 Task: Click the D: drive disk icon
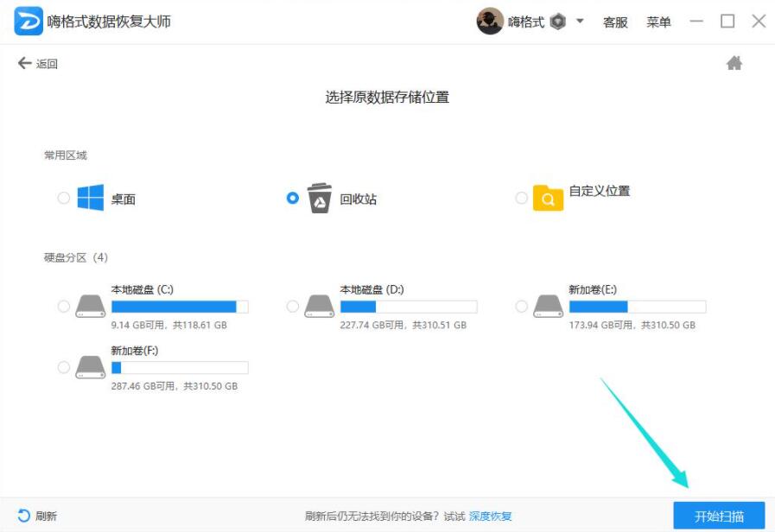(x=320, y=307)
